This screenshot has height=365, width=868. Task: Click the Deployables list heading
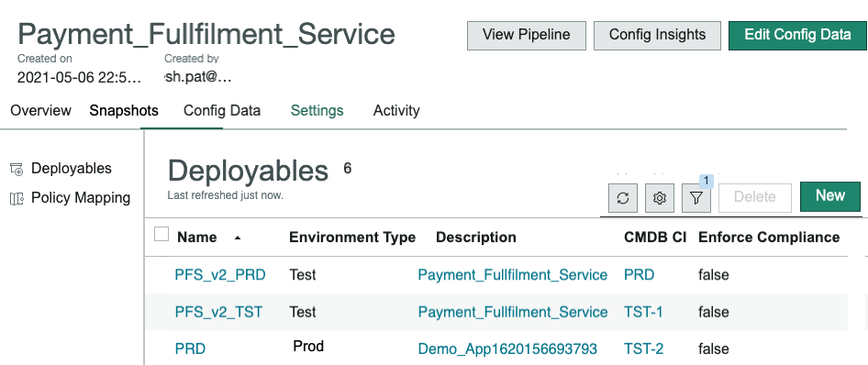[248, 171]
